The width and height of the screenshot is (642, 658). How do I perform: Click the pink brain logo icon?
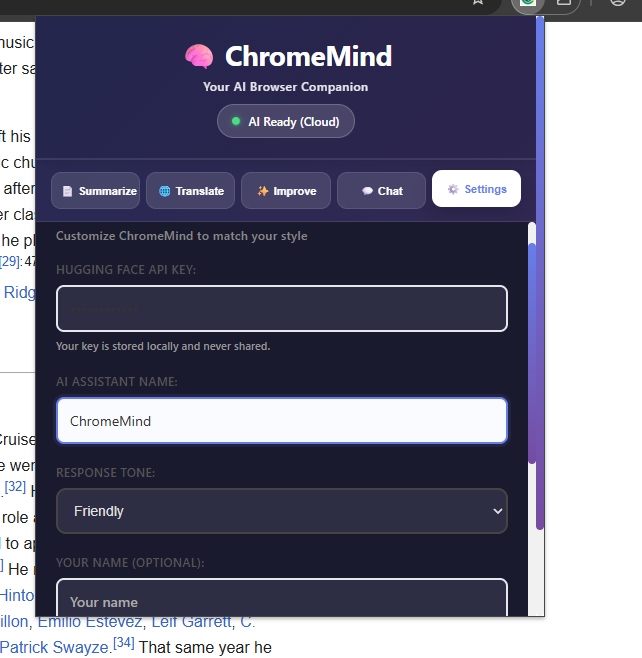pyautogui.click(x=199, y=56)
